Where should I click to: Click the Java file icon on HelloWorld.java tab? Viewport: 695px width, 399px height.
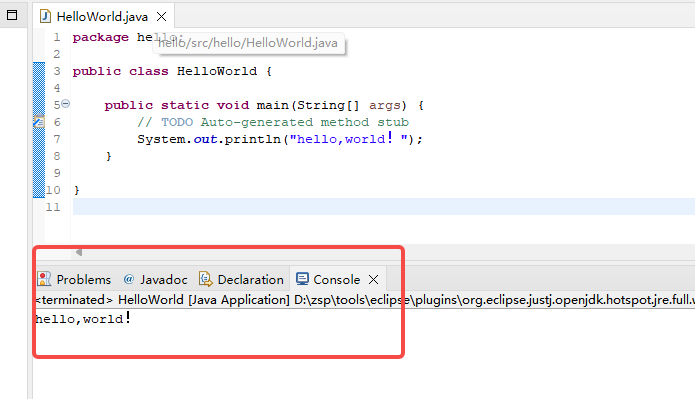(x=45, y=16)
